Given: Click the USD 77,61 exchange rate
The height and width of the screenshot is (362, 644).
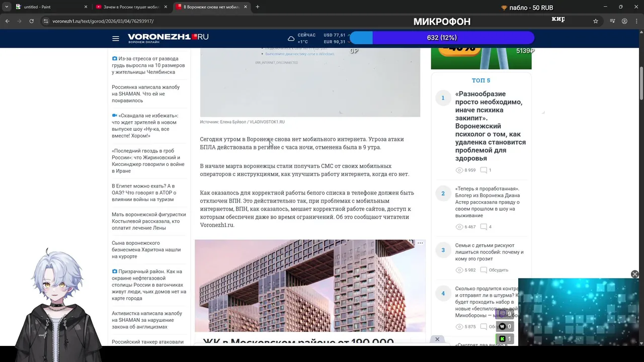Looking at the screenshot, I should pos(335,35).
